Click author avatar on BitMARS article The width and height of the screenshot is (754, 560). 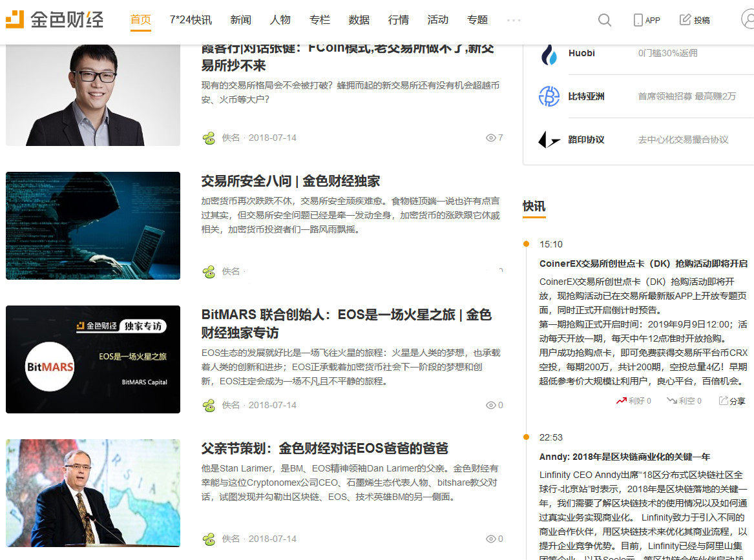coord(209,406)
